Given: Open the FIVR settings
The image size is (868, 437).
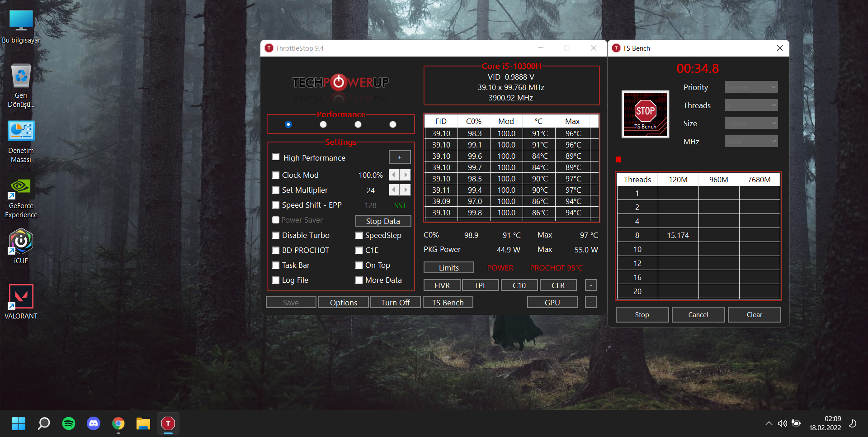Looking at the screenshot, I should tap(442, 285).
